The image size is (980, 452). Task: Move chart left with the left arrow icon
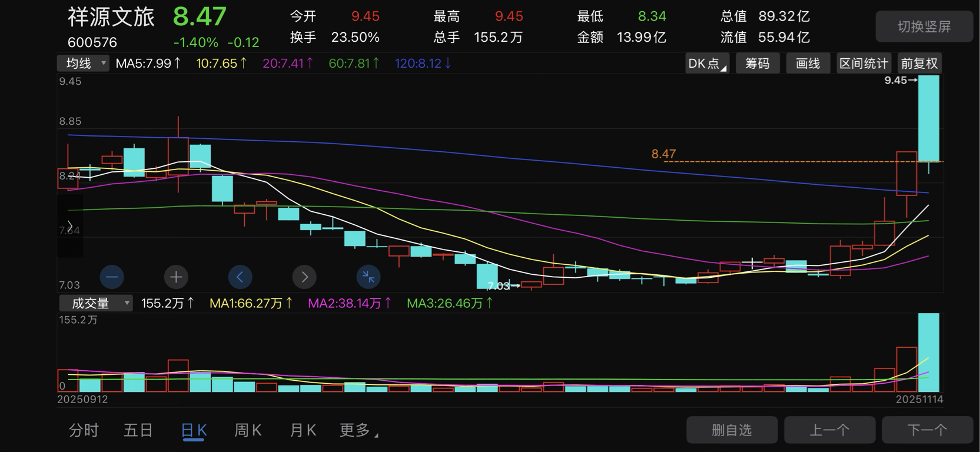[240, 277]
